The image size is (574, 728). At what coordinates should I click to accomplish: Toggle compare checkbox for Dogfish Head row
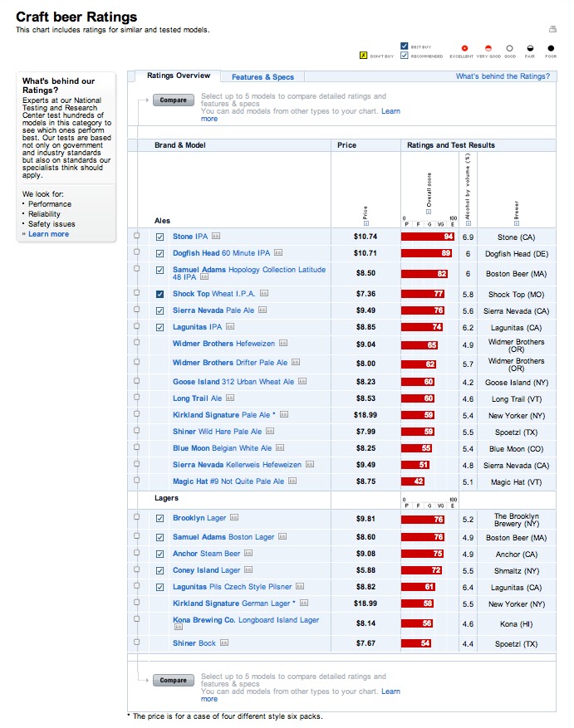click(x=136, y=252)
